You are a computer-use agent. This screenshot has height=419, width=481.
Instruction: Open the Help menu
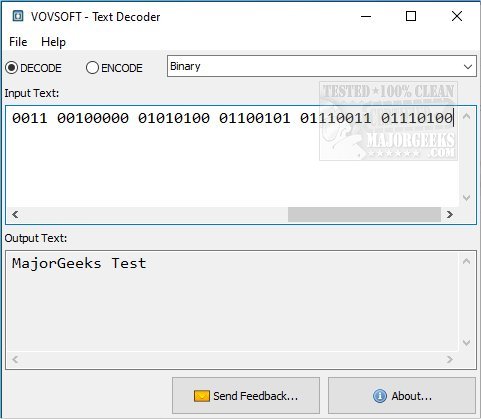53,42
